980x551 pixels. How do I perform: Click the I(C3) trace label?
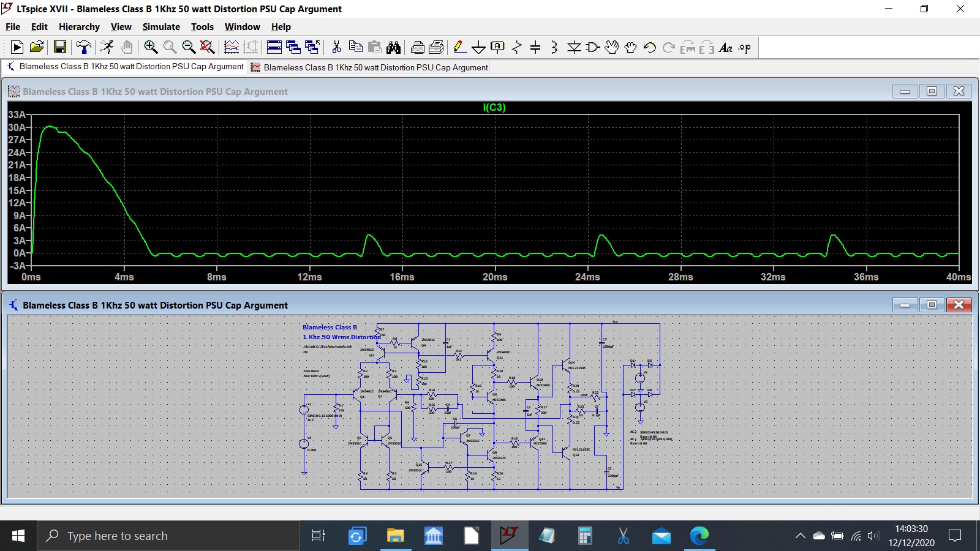point(494,107)
